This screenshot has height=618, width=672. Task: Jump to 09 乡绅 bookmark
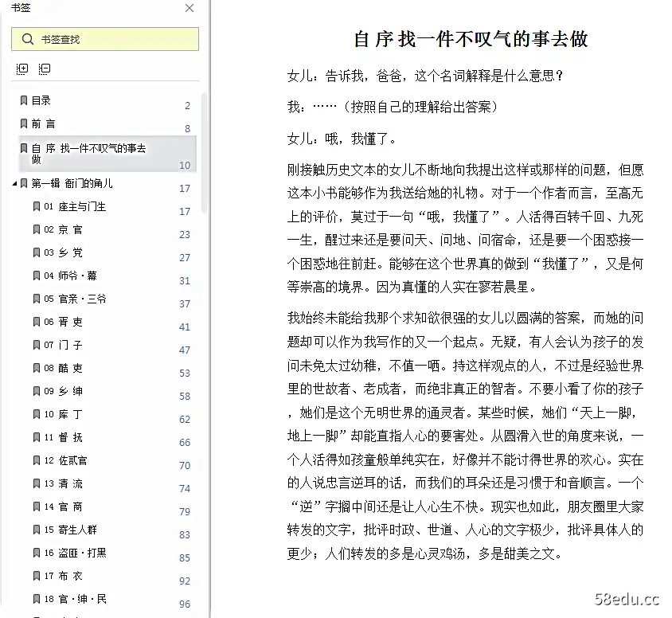(63, 391)
